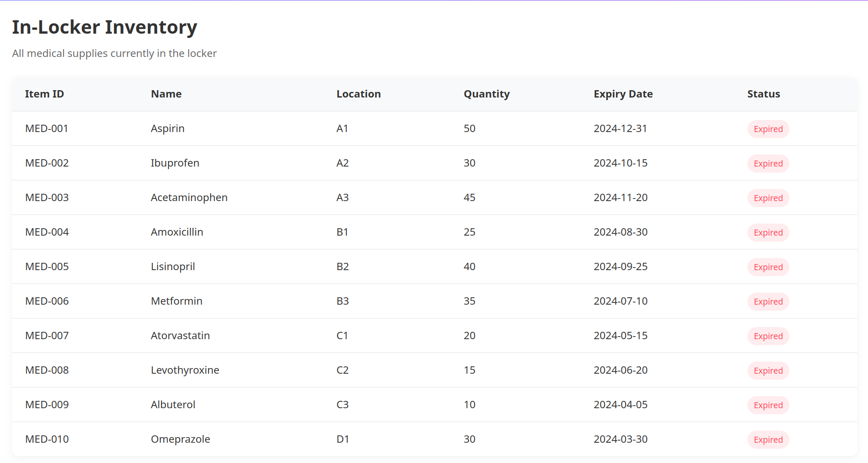Click the MED-009 item ID
The height and width of the screenshot is (463, 868).
coord(47,405)
